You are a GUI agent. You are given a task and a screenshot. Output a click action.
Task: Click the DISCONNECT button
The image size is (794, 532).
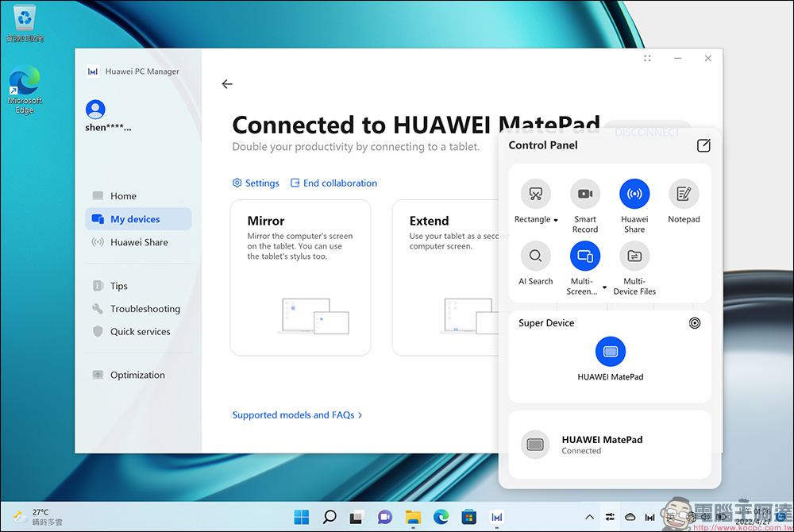647,132
